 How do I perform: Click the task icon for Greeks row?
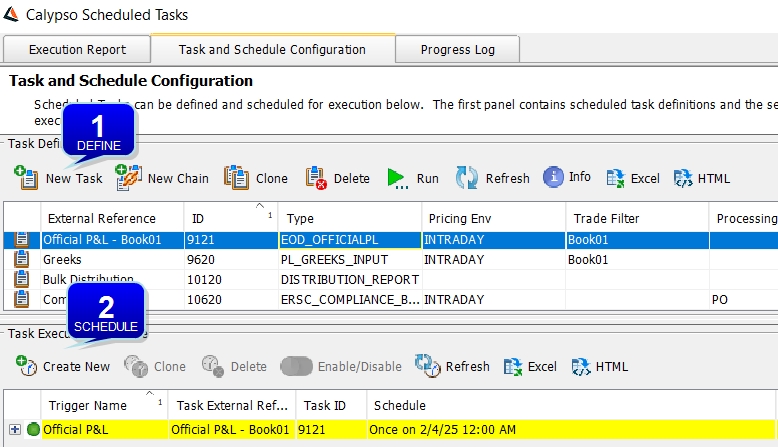point(21,259)
